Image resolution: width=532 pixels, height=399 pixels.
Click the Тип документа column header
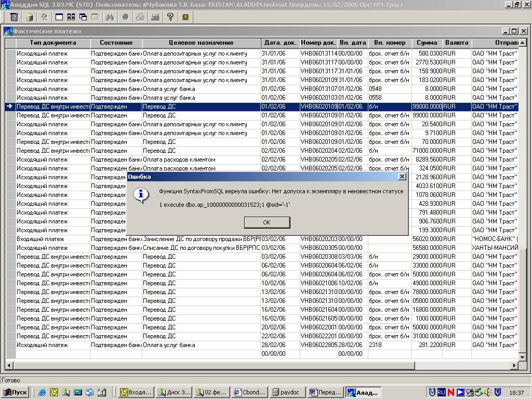[53, 43]
